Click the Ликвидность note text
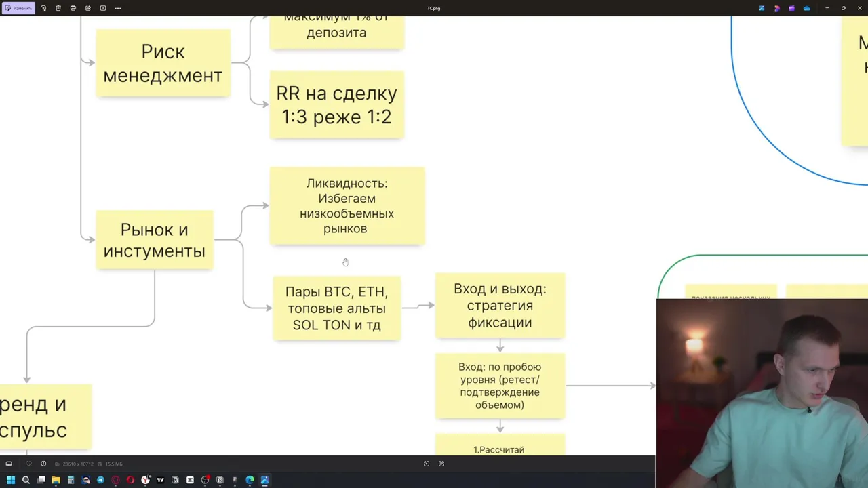868x488 pixels. tap(347, 206)
